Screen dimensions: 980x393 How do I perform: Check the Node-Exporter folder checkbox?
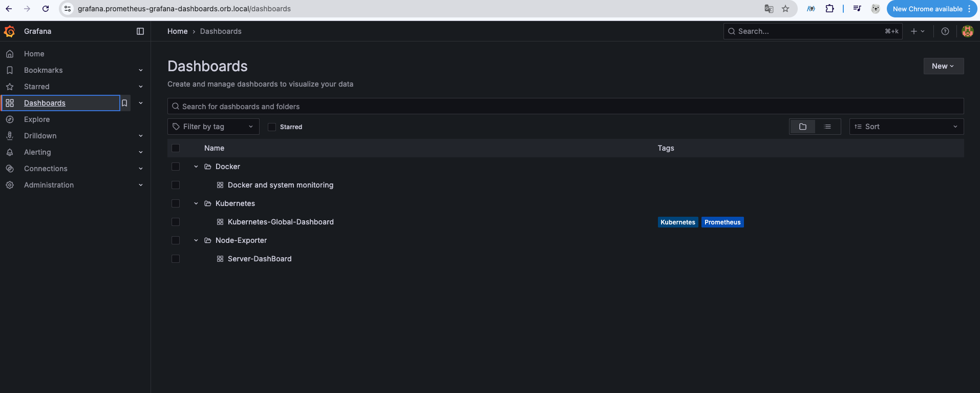click(x=176, y=240)
